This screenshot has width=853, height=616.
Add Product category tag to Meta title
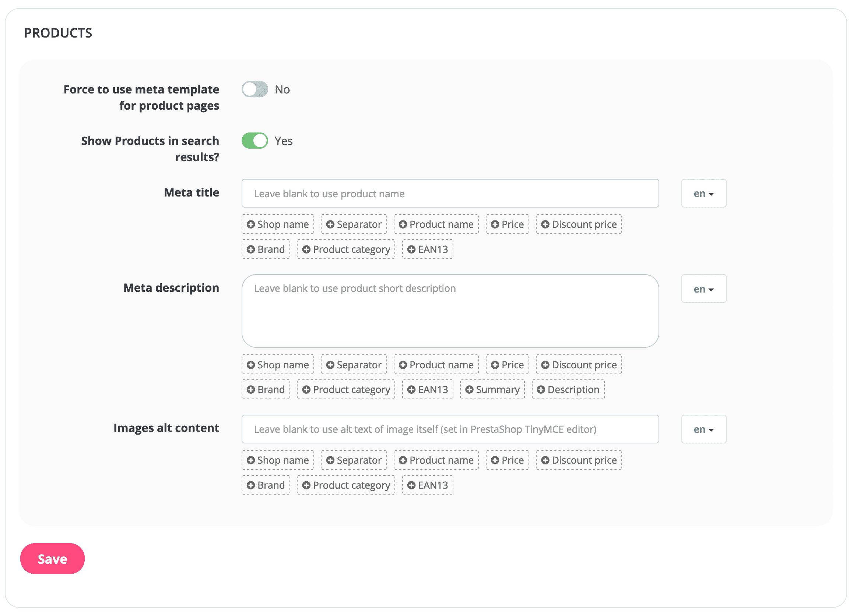pos(345,249)
